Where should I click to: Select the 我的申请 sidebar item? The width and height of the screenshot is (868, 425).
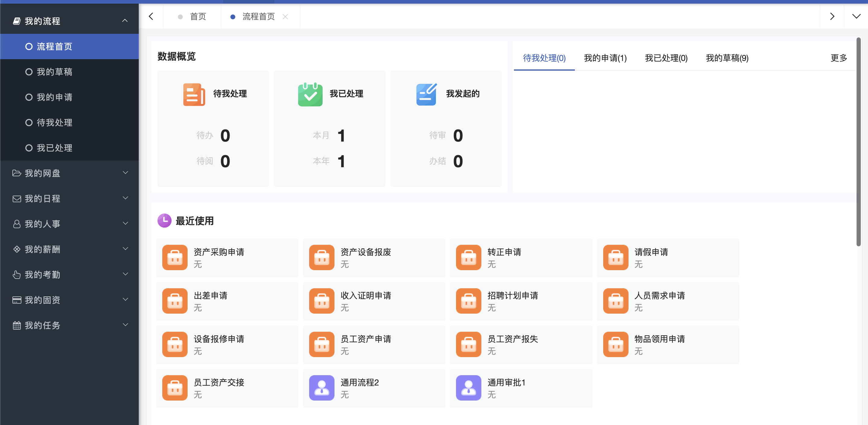tap(69, 97)
